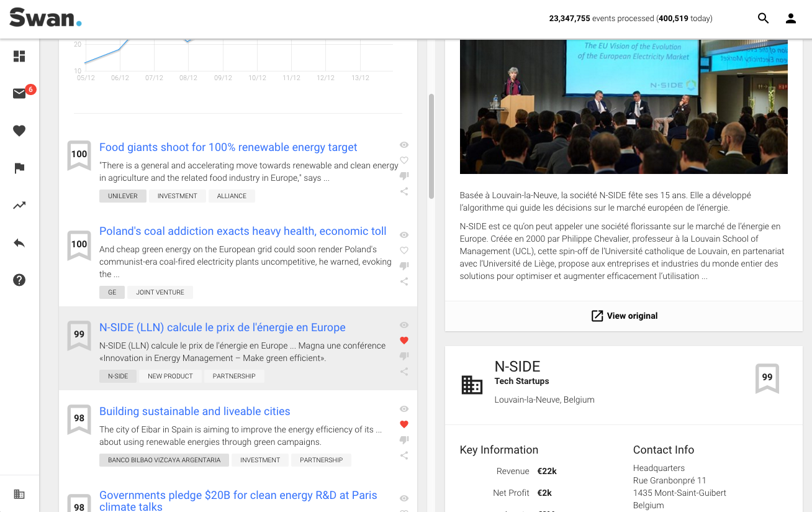Open the user account profile icon

pyautogui.click(x=791, y=19)
